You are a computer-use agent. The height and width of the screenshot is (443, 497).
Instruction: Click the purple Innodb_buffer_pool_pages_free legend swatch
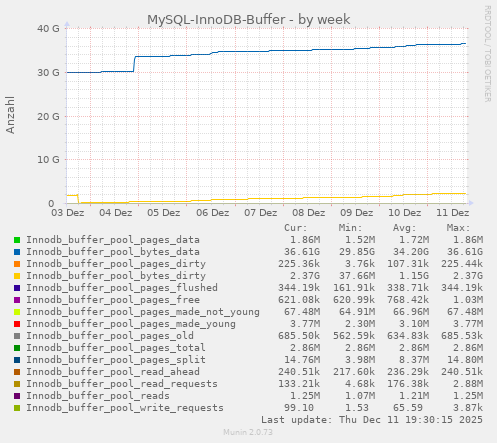coord(17,300)
